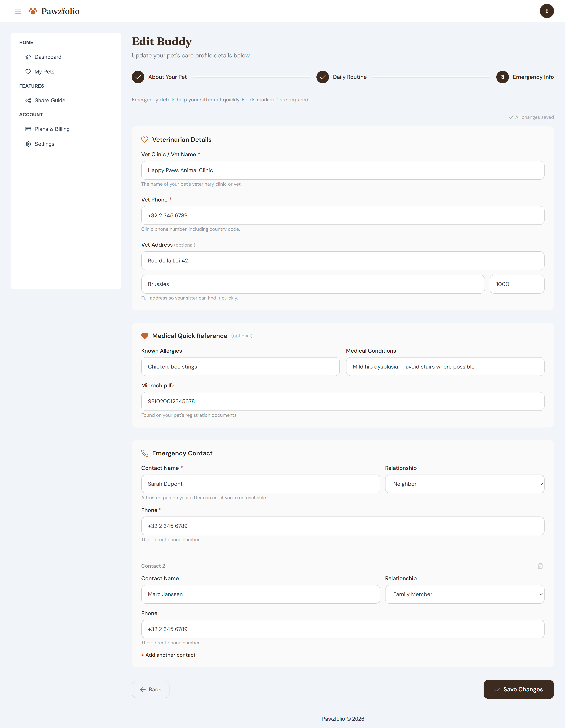The height and width of the screenshot is (728, 565).
Task: Click the Share Guide icon
Action: tap(28, 100)
